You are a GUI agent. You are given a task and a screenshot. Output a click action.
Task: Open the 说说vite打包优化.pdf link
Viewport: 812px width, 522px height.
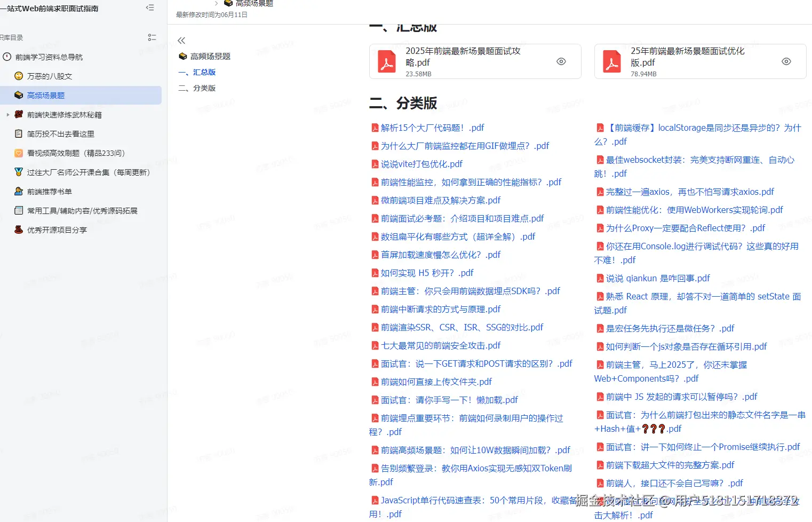(421, 164)
